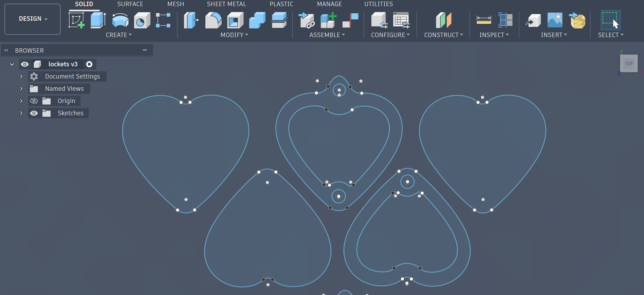The image size is (644, 295).
Task: Select the Insert Mesh icon
Action: pyautogui.click(x=577, y=20)
